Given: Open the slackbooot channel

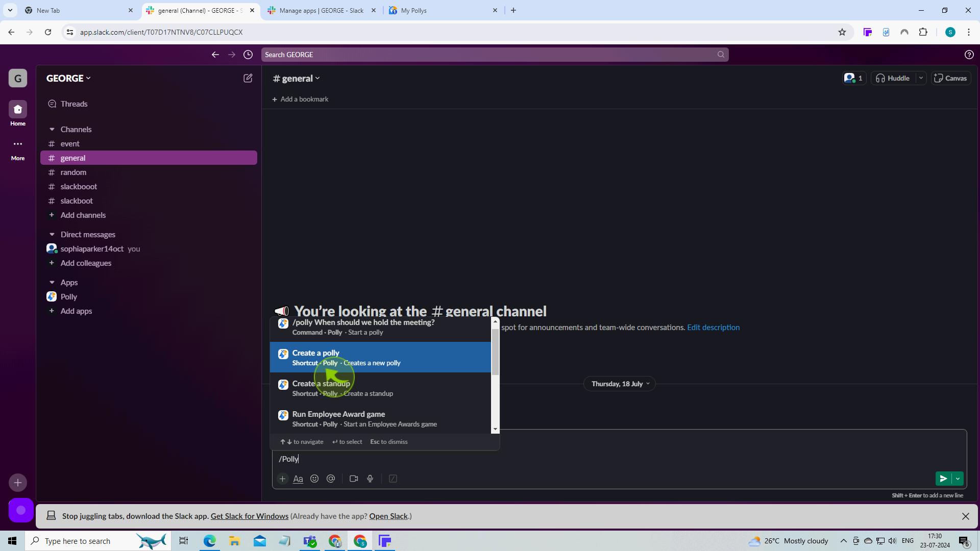Looking at the screenshot, I should (149, 187).
